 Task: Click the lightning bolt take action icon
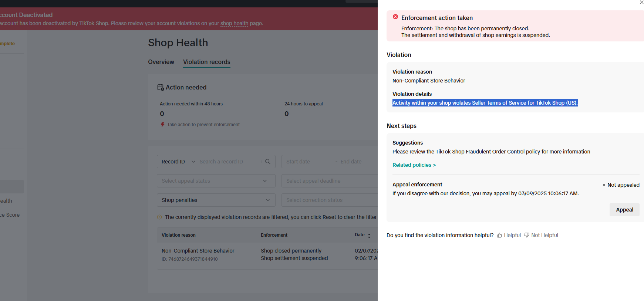[162, 125]
